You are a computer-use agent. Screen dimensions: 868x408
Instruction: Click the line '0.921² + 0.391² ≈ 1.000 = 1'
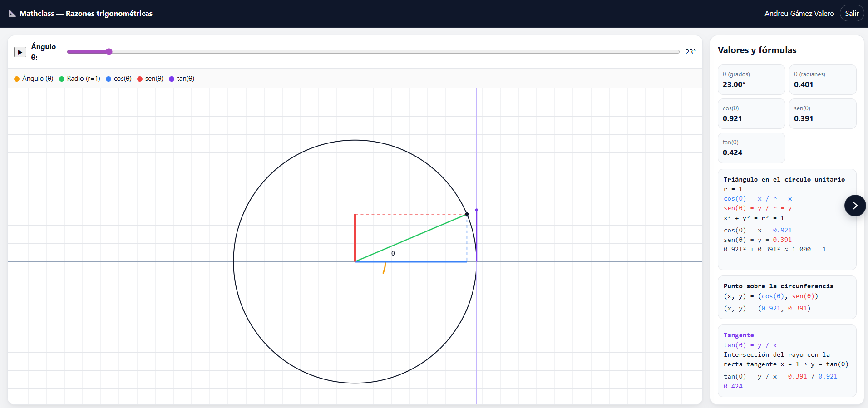tap(774, 249)
